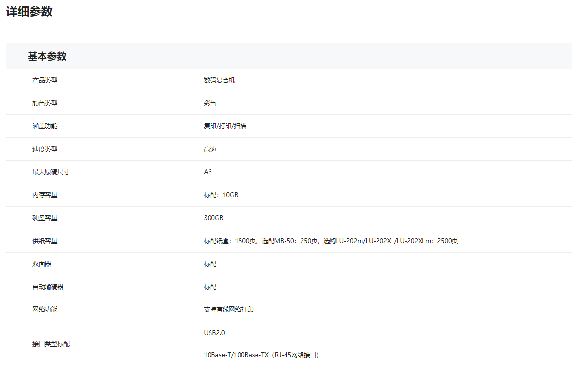The height and width of the screenshot is (366, 588).
Task: Click the 详细参数 page heading
Action: tap(30, 12)
